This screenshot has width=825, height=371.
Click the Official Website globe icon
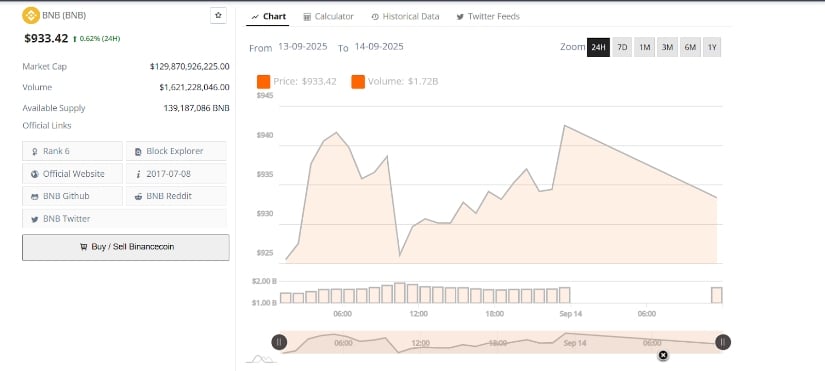point(35,174)
